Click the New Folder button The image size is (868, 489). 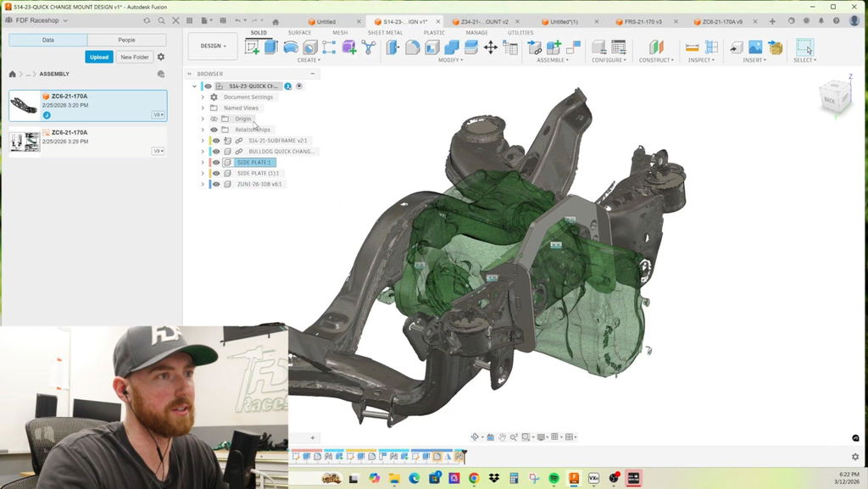coord(135,57)
